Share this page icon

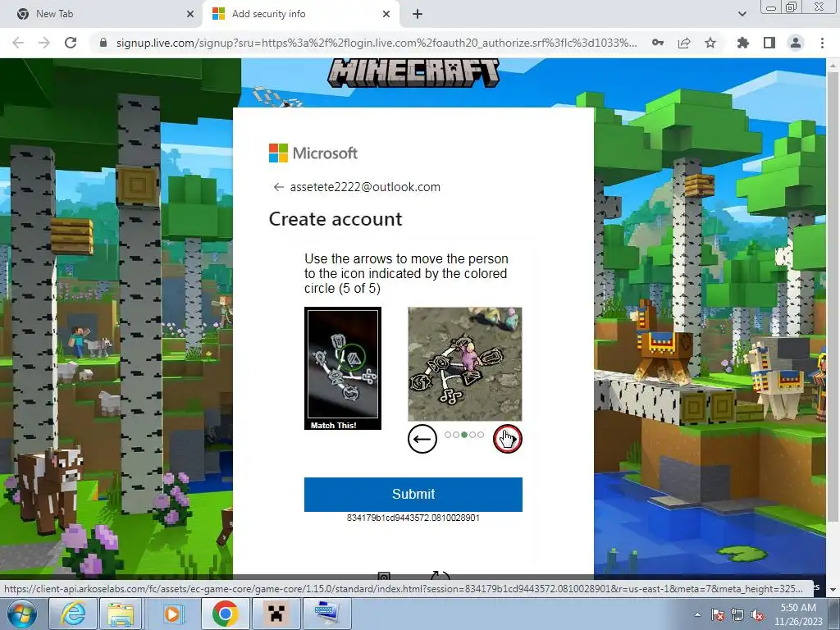[684, 43]
